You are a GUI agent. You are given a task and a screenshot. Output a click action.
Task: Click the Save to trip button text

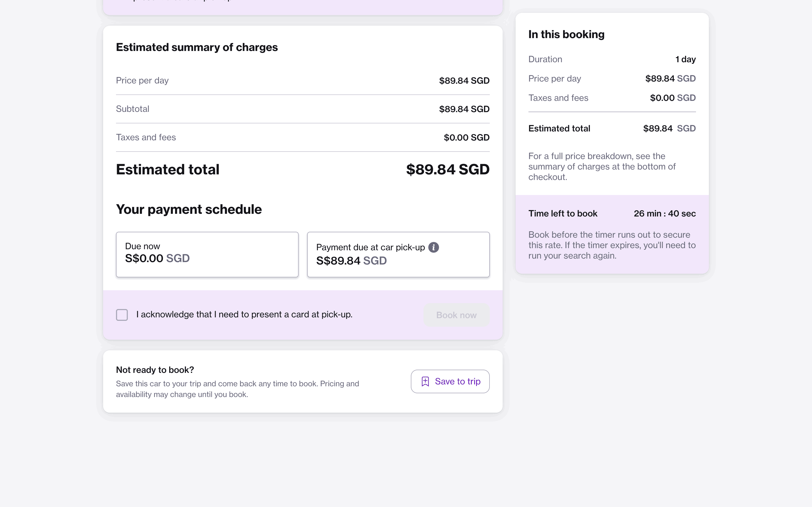[457, 381]
